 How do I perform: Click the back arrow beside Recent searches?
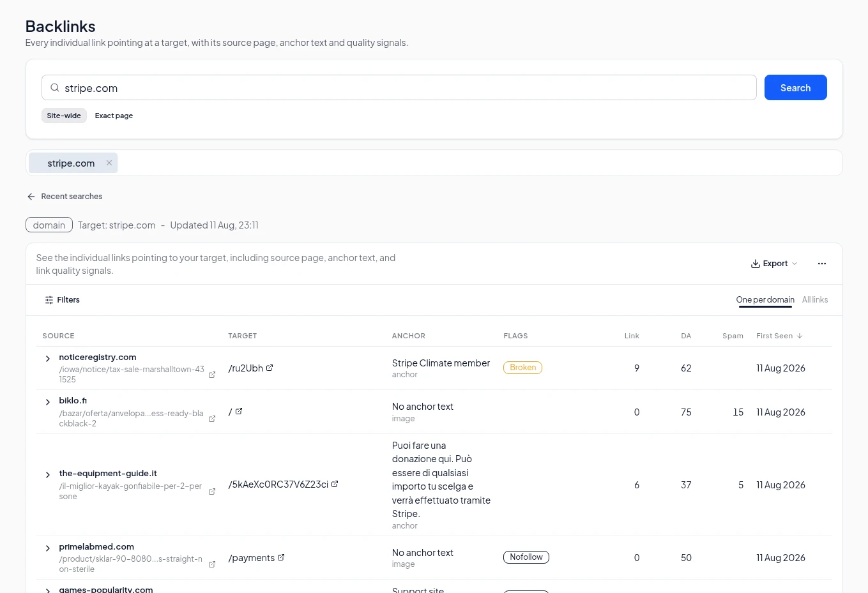pyautogui.click(x=31, y=197)
